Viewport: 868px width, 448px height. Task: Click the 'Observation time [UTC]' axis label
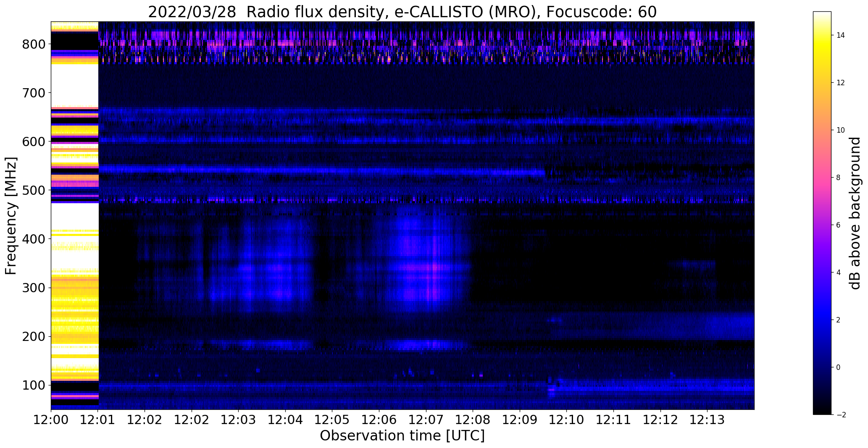point(402,436)
